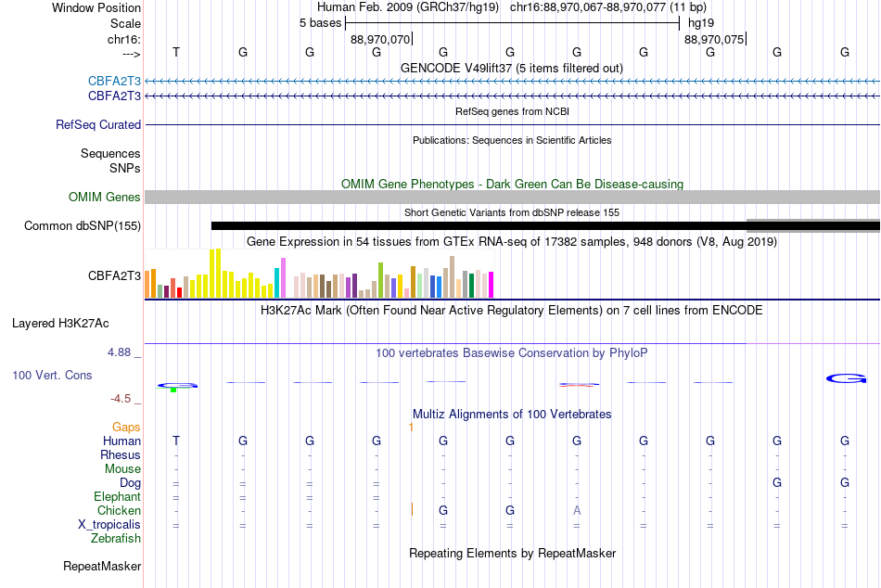
Task: Select the Window Position label
Action: [x=96, y=7]
